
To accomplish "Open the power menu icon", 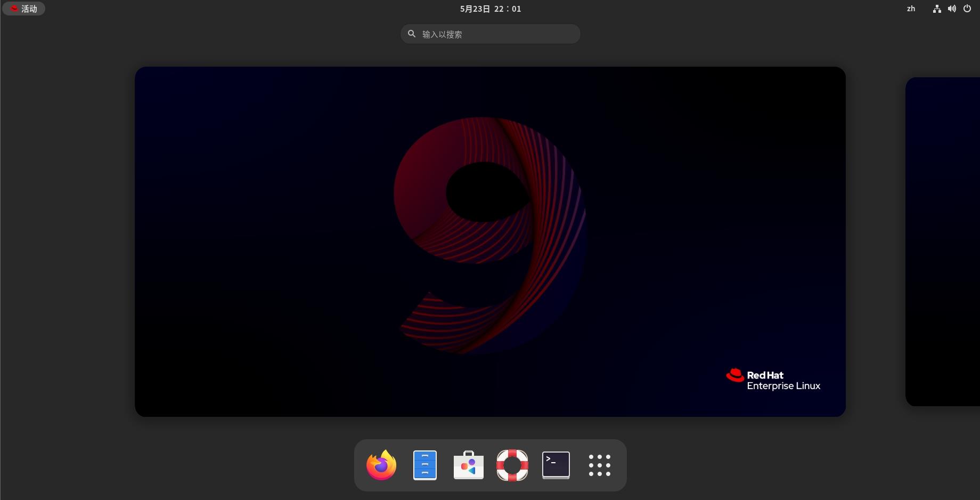I will point(967,9).
